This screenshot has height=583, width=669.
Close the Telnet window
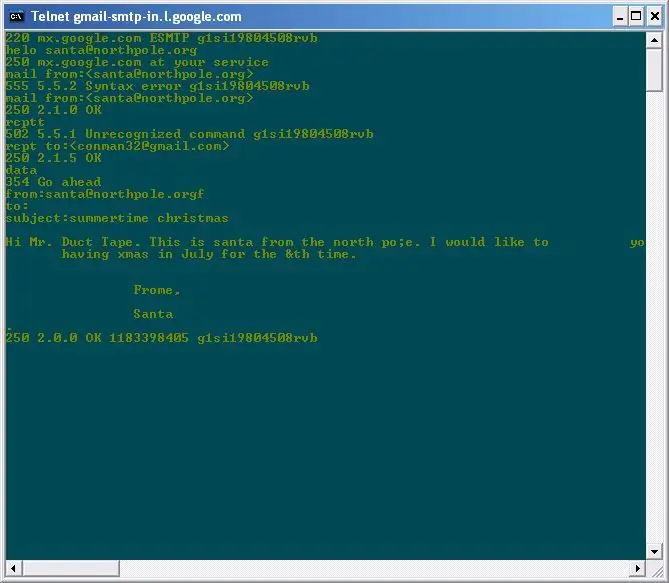click(x=654, y=17)
